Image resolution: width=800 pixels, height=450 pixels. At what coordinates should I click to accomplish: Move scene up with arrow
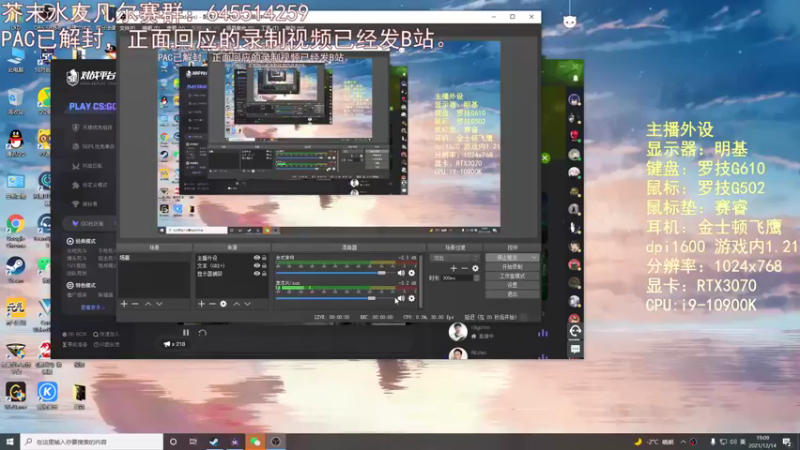click(x=148, y=304)
